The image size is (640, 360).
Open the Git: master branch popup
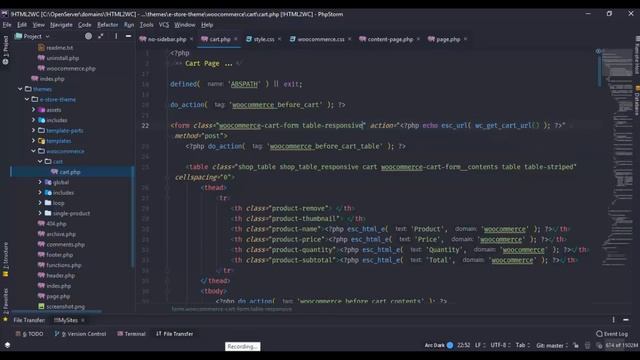click(552, 345)
